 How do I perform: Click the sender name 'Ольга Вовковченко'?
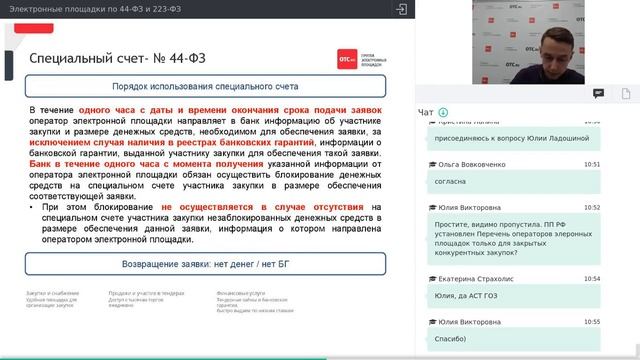tap(472, 164)
